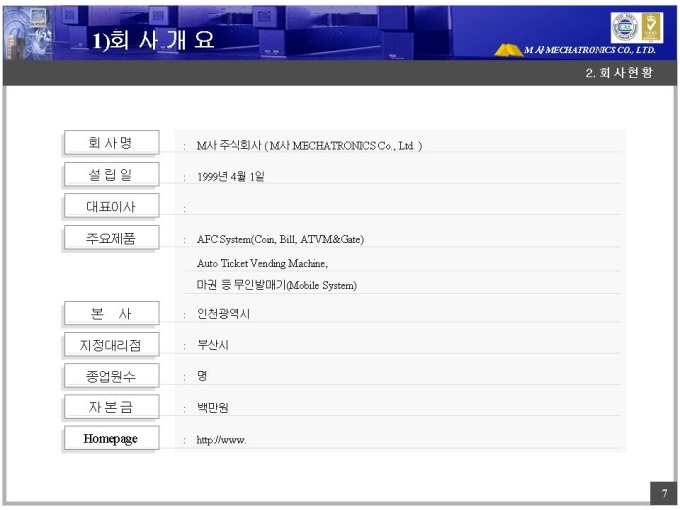
Task: Click the yellow M-shaped company logo
Action: click(508, 50)
